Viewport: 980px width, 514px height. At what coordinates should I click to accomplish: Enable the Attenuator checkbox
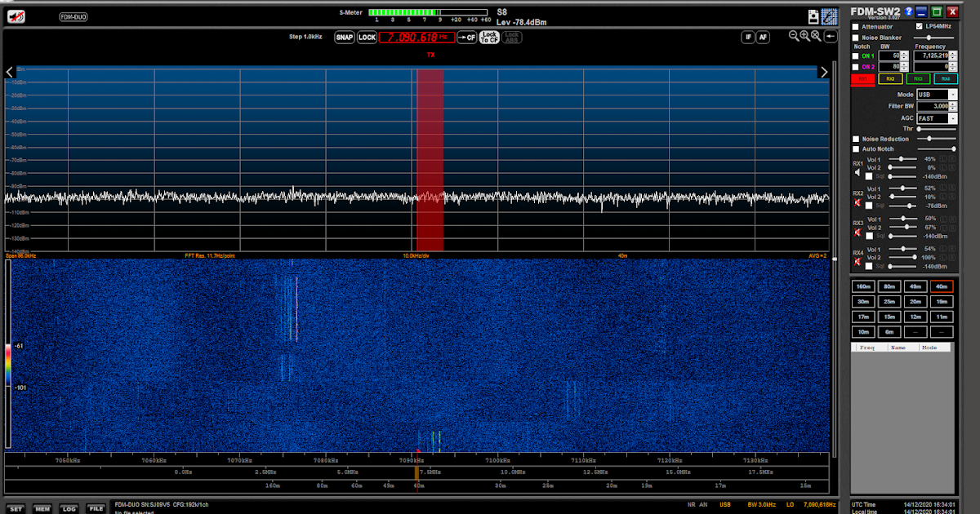tap(856, 26)
